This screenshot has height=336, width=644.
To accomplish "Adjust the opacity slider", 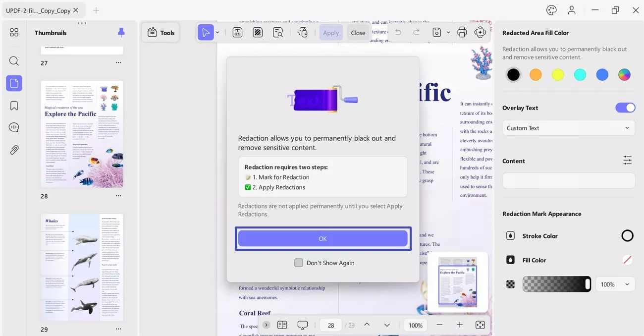I will [x=557, y=284].
